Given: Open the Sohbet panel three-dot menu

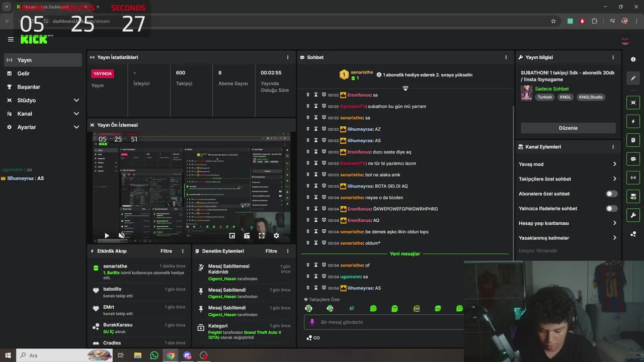Looking at the screenshot, I should tap(506, 57).
